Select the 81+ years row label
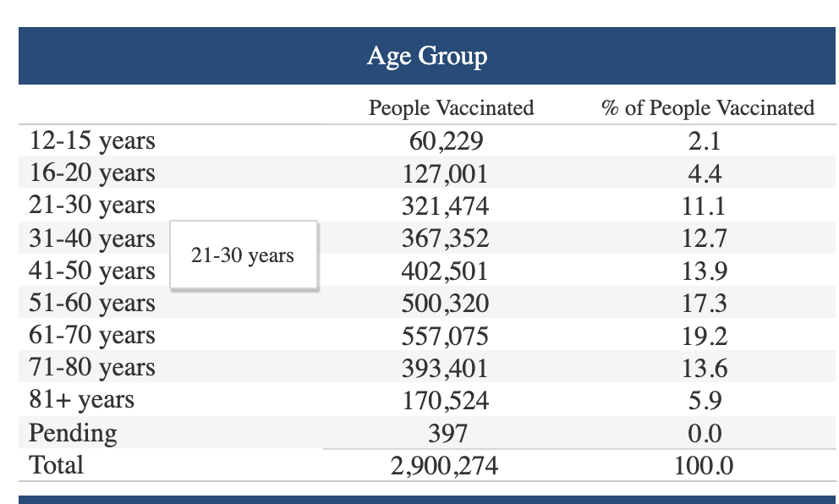This screenshot has height=504, width=839. pyautogui.click(x=81, y=400)
